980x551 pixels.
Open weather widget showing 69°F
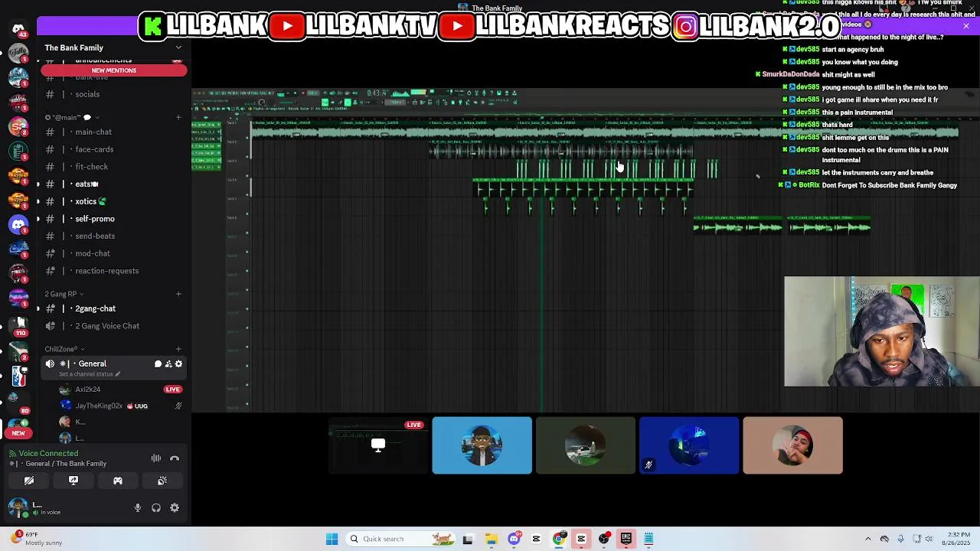click(37, 539)
